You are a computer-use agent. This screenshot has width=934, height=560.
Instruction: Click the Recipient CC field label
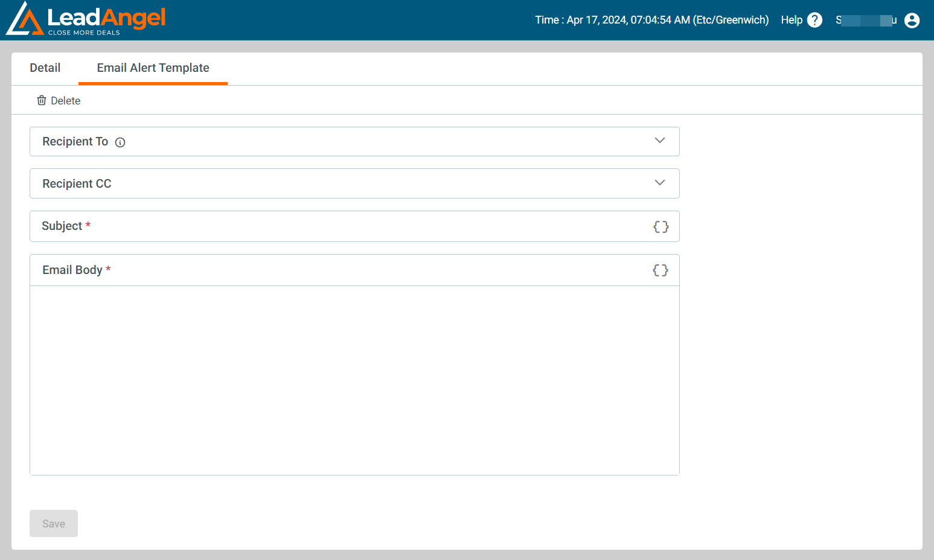(77, 183)
